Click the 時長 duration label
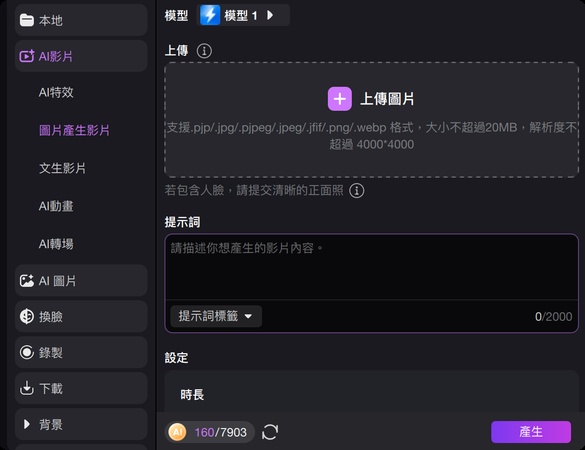 tap(192, 394)
